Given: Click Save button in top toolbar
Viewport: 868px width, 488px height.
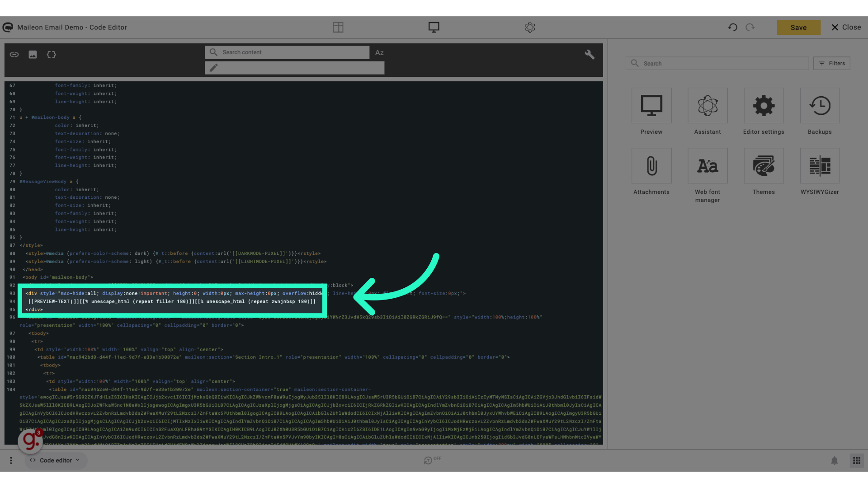Looking at the screenshot, I should coord(798,27).
